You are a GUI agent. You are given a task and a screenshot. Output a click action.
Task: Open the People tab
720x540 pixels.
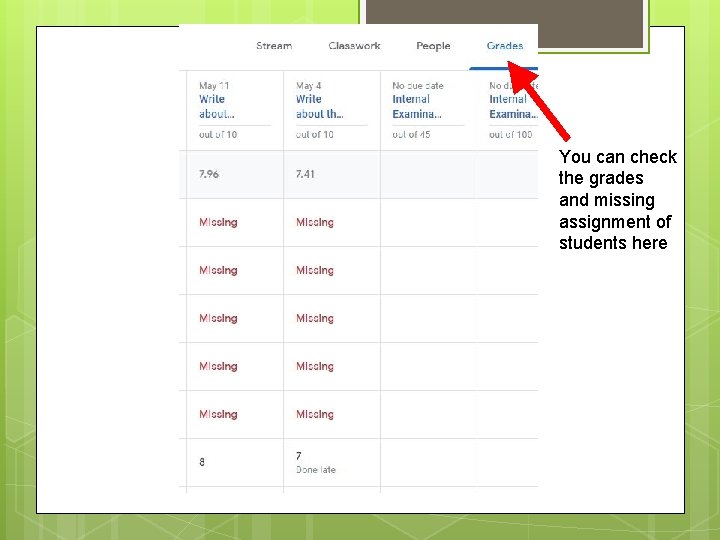coord(433,46)
